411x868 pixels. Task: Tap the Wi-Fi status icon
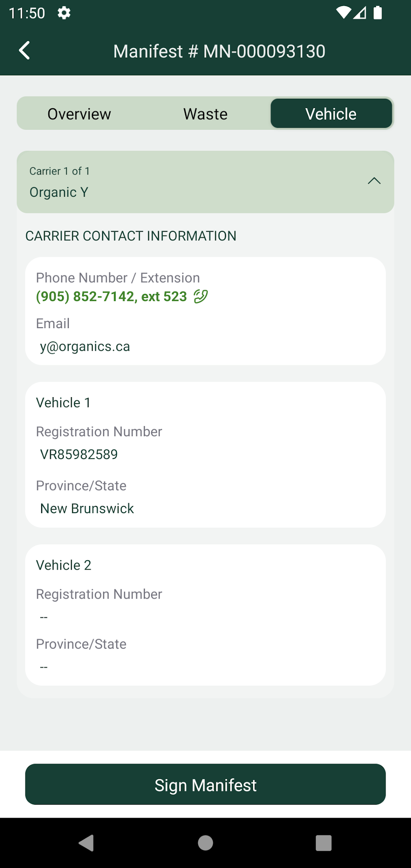(343, 13)
